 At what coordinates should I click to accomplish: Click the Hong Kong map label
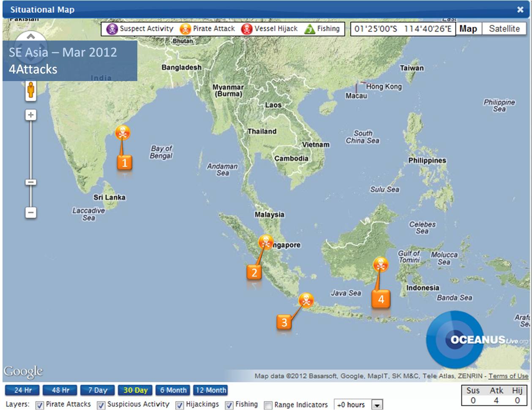click(384, 87)
